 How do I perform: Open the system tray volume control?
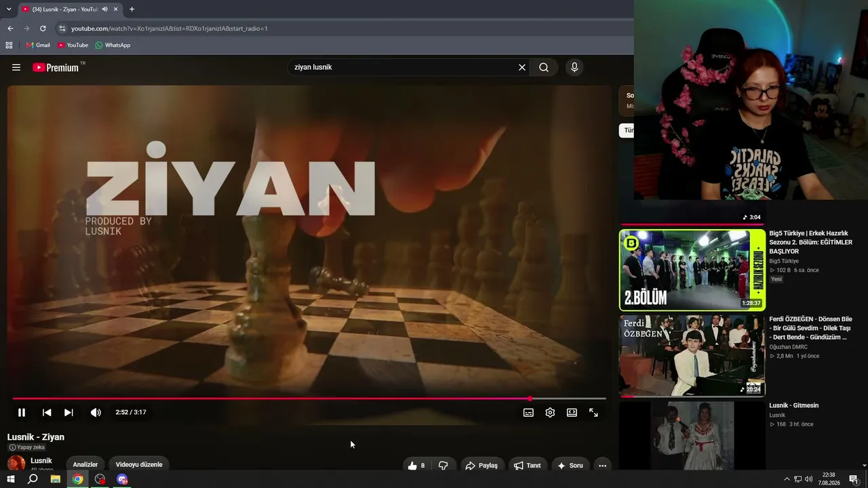click(x=808, y=479)
